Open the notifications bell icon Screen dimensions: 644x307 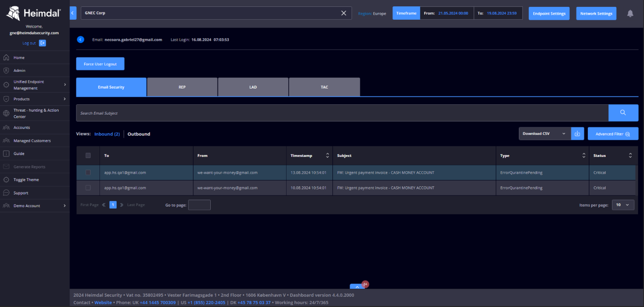(x=630, y=14)
